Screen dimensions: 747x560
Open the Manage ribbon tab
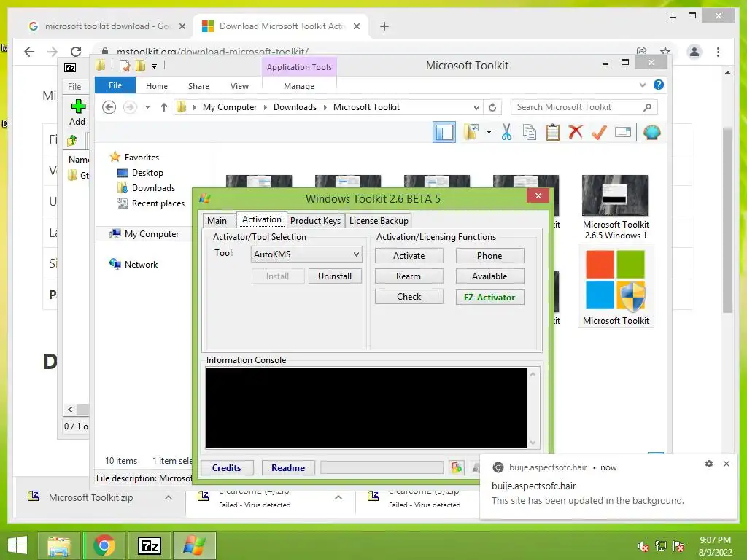click(x=299, y=86)
